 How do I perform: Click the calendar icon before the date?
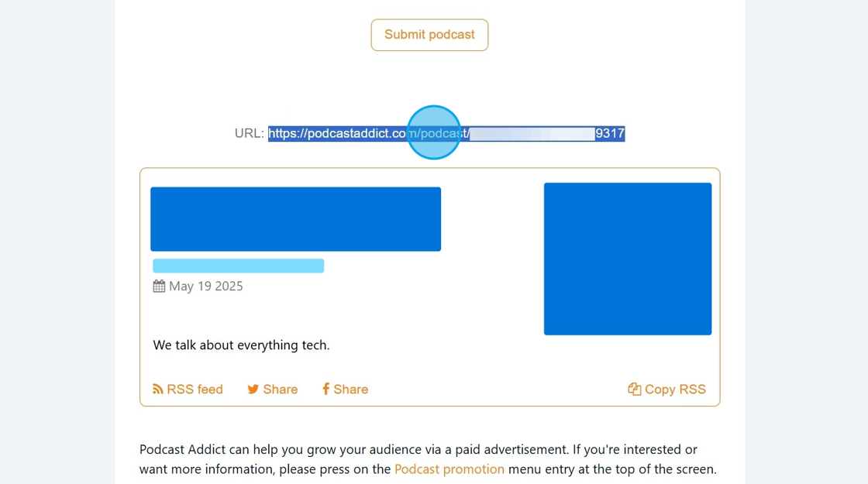click(159, 287)
